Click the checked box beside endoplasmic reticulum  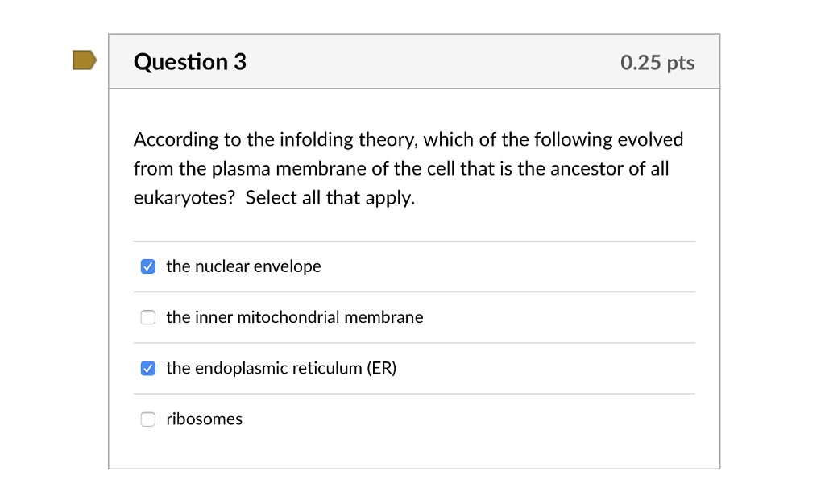[147, 368]
